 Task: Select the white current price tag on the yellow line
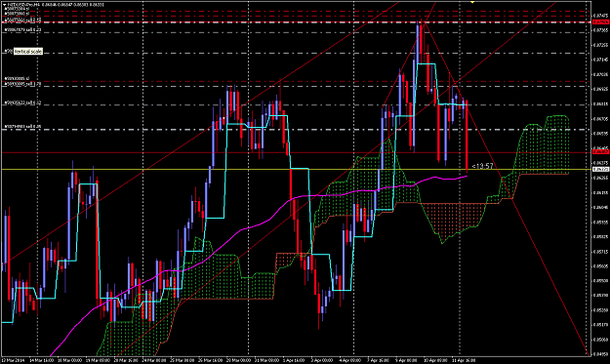(600, 170)
